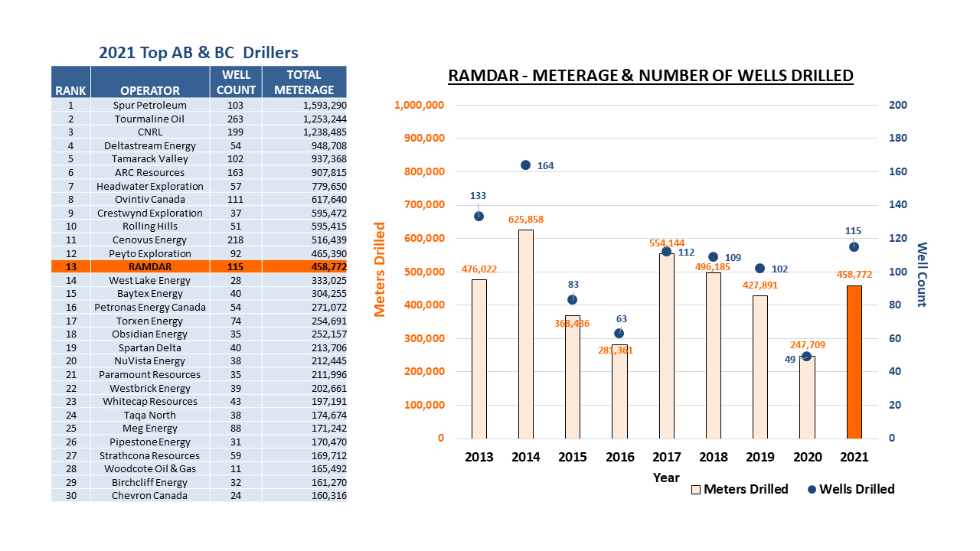Click the CNRL operator cell
This screenshot has width=980, height=551.
(150, 132)
